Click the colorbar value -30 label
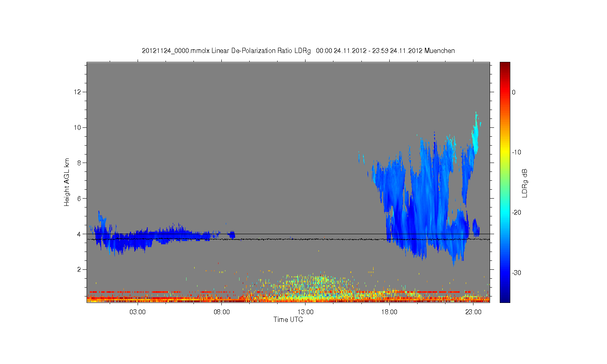 (516, 273)
